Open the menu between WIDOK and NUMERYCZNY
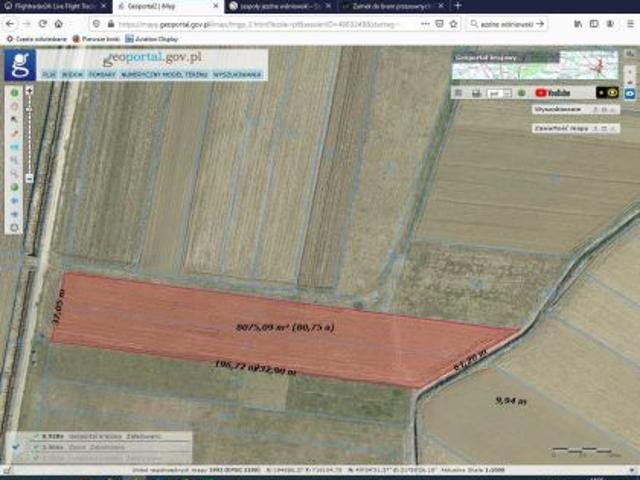Screen dimensions: 640x480 click(x=102, y=75)
